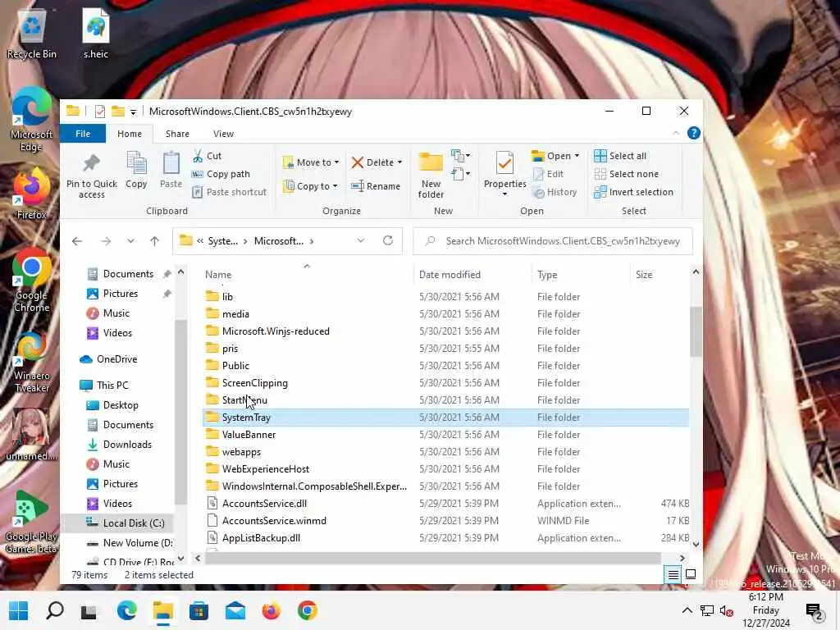This screenshot has width=840, height=630.
Task: Select the WebExperienceHost folder
Action: (266, 468)
